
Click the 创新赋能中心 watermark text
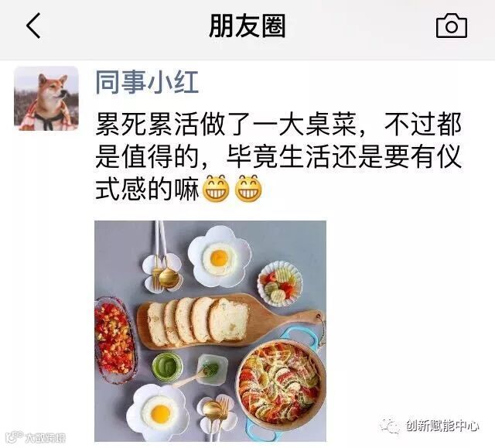[442, 426]
